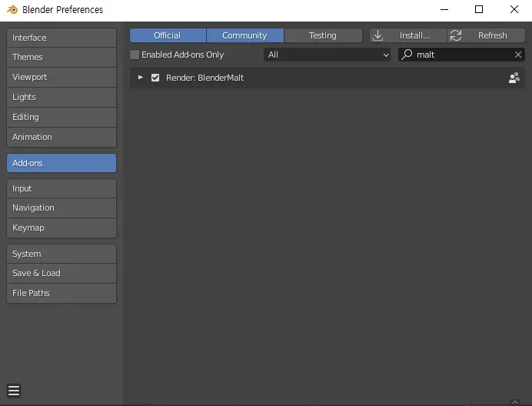This screenshot has width=532, height=406.
Task: Open the Navigation preferences section
Action: 62,208
